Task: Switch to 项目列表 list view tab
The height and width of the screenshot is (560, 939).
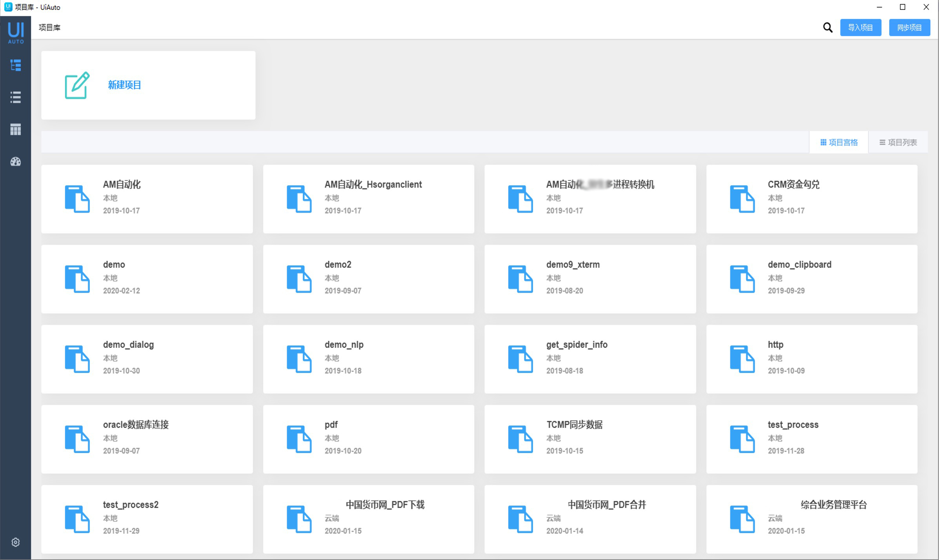Action: 898,142
